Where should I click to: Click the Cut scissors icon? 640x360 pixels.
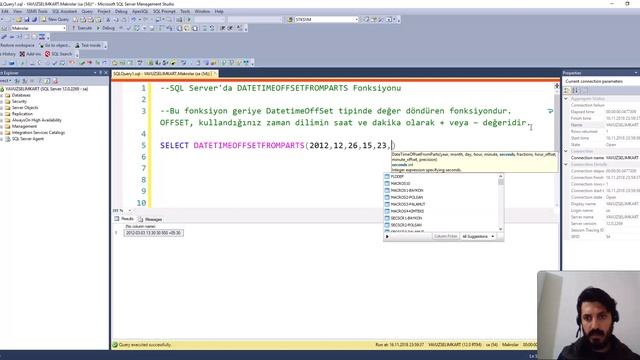point(108,19)
